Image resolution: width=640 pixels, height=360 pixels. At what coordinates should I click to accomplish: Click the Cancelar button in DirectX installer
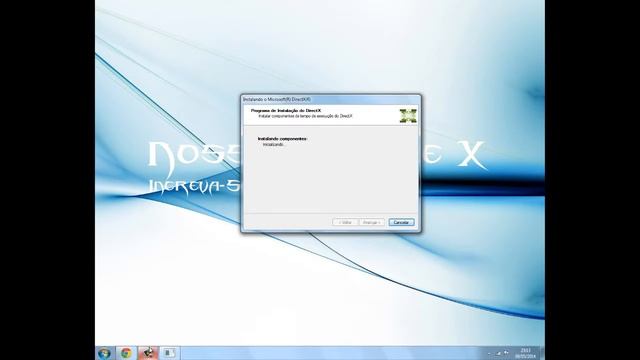coord(401,222)
